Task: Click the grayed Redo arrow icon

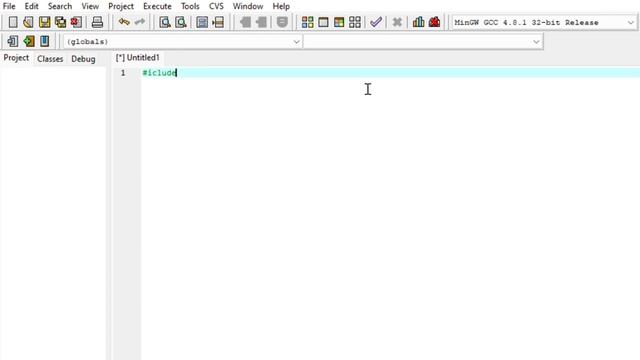Action: 140,22
